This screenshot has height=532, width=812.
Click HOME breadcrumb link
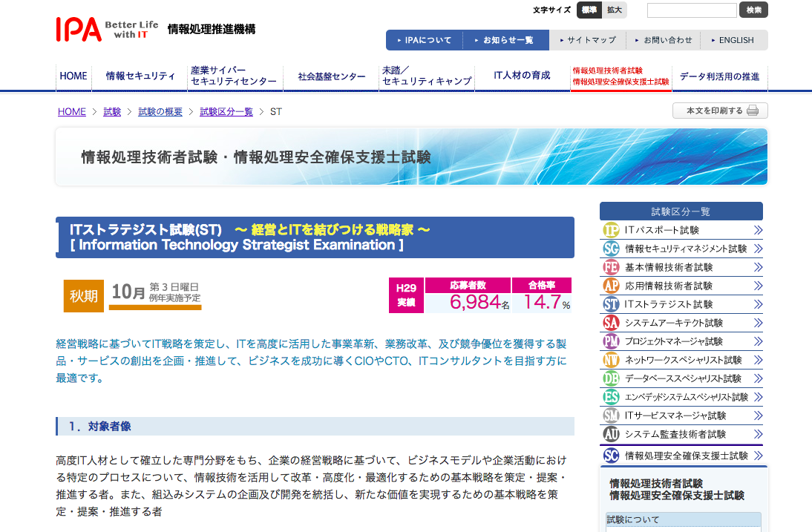[72, 112]
